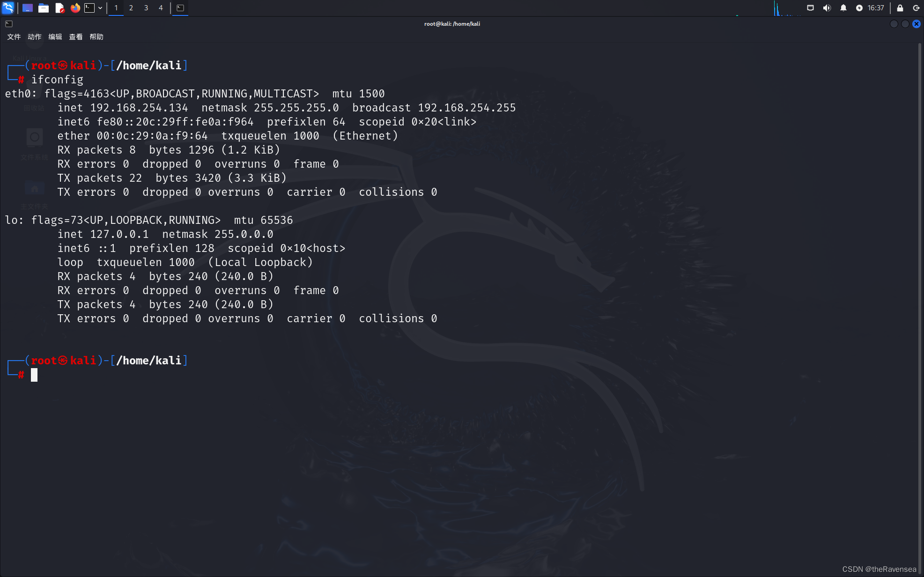
Task: Switch to workspace 2
Action: pos(131,8)
